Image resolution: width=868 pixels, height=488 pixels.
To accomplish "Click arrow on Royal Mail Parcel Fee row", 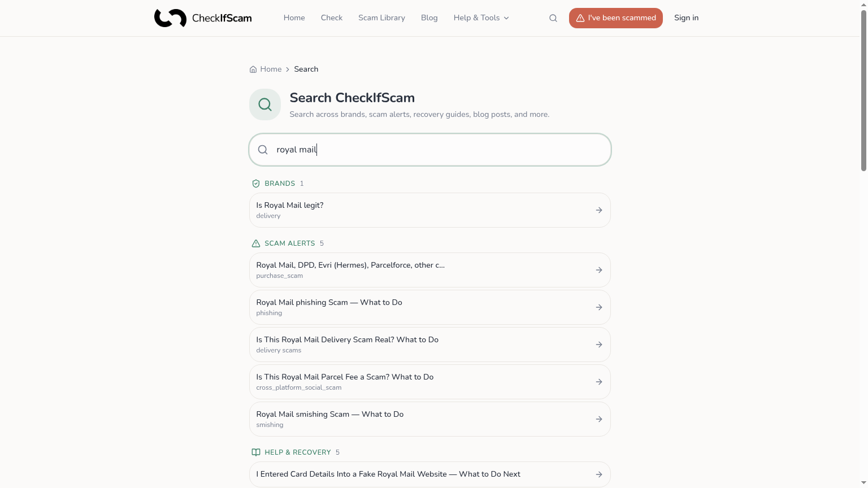I will click(x=599, y=382).
